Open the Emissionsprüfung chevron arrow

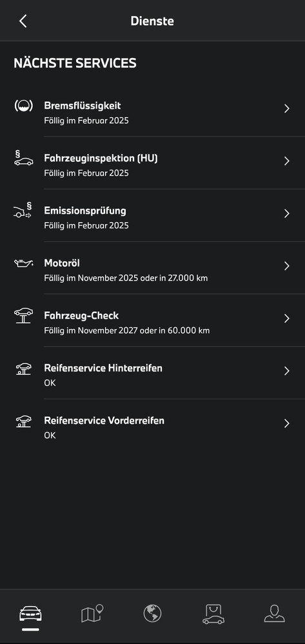(287, 214)
